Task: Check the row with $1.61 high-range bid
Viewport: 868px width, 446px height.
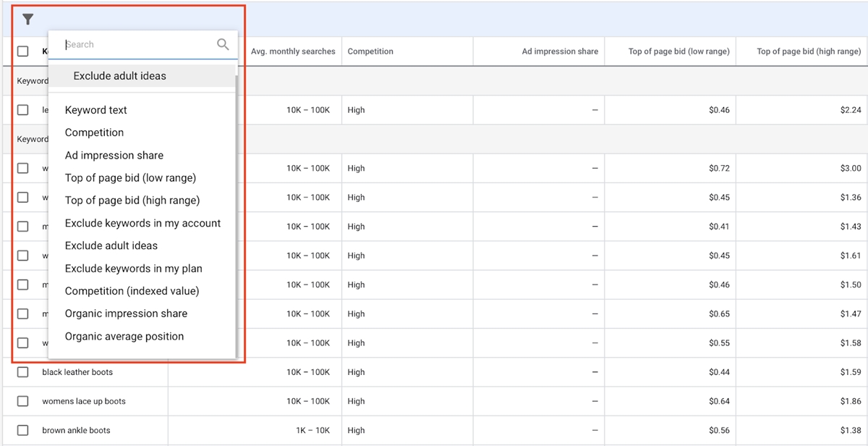Action: click(x=23, y=256)
